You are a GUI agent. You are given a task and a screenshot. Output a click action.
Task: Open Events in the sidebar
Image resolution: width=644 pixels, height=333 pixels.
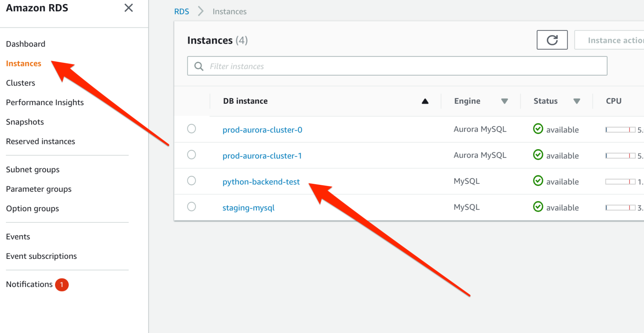click(18, 237)
